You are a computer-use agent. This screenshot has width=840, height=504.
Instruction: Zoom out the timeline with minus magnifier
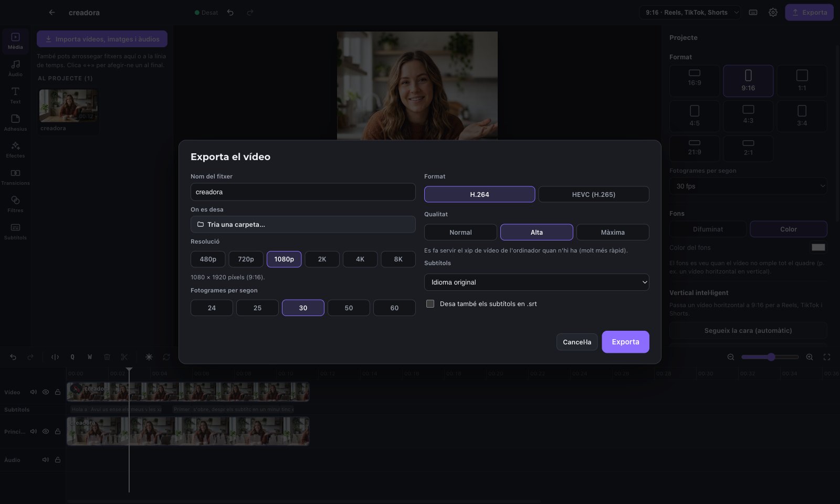[x=730, y=357]
